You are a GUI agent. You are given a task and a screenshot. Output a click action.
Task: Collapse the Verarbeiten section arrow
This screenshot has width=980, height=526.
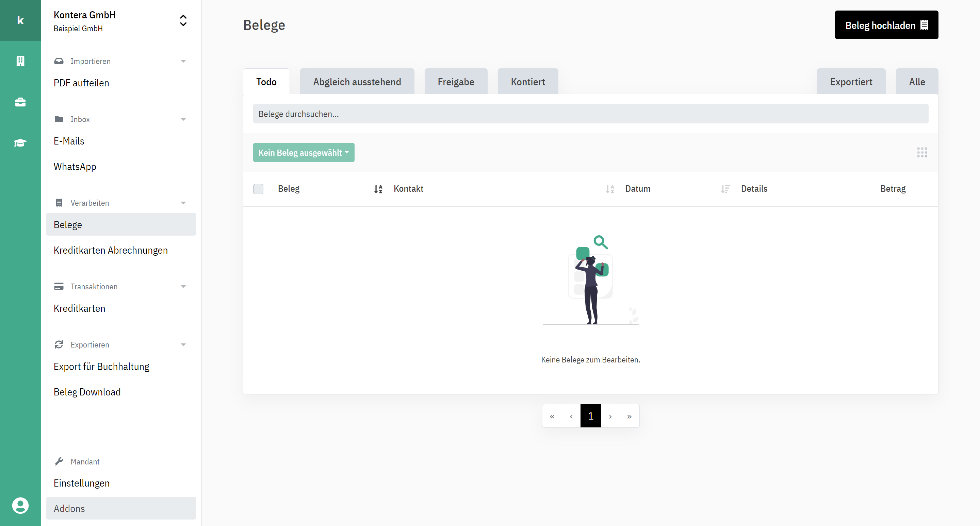click(183, 203)
